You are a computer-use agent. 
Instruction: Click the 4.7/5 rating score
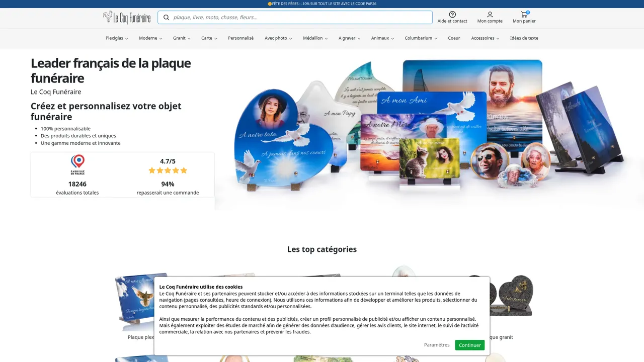pyautogui.click(x=168, y=161)
